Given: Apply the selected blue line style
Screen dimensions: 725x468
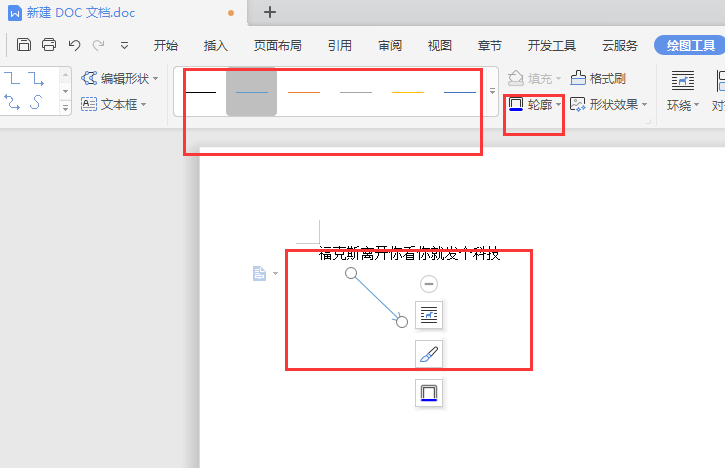Looking at the screenshot, I should tap(252, 92).
